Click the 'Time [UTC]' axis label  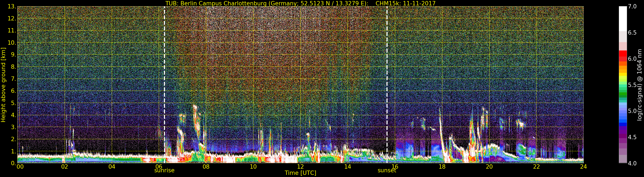[300, 173]
